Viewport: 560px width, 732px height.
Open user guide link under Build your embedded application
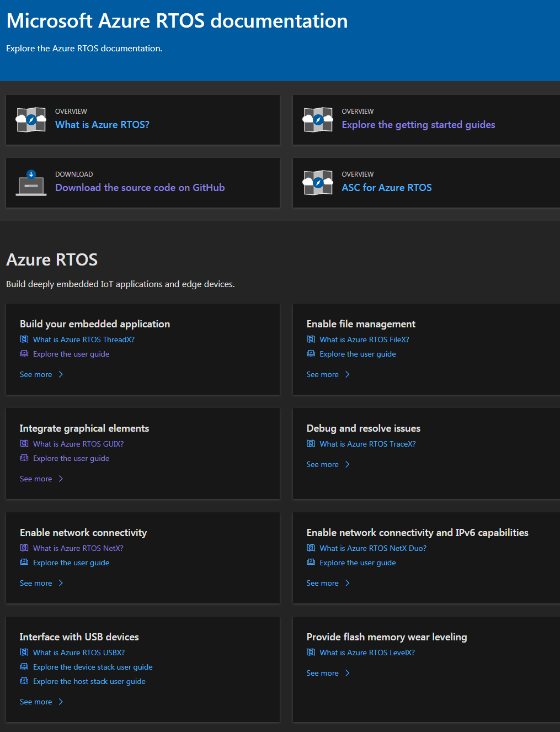coord(71,354)
